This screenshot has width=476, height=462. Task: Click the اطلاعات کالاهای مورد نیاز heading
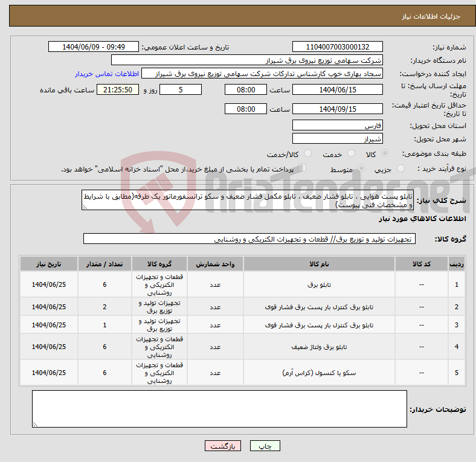point(422,219)
